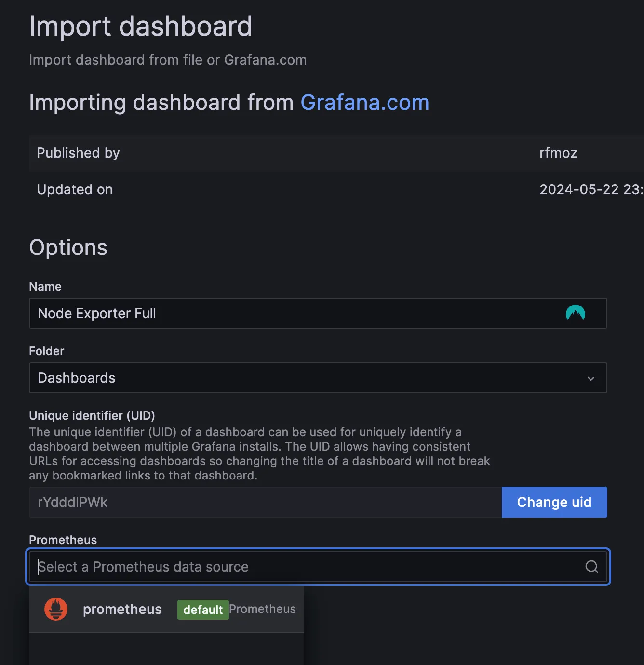This screenshot has height=665, width=644.
Task: Click the Prometheus field label
Action: (x=63, y=540)
